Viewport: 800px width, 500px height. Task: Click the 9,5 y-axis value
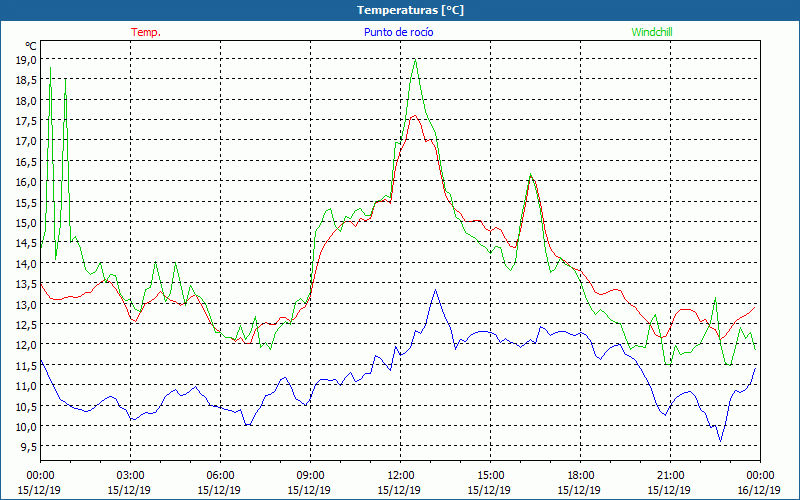29,446
